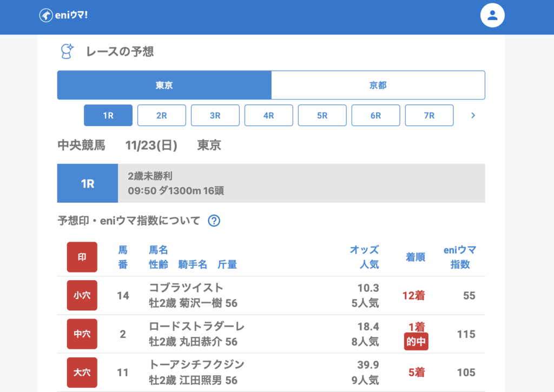Click the race prediction head icon
Image resolution: width=554 pixels, height=392 pixels.
(x=67, y=51)
